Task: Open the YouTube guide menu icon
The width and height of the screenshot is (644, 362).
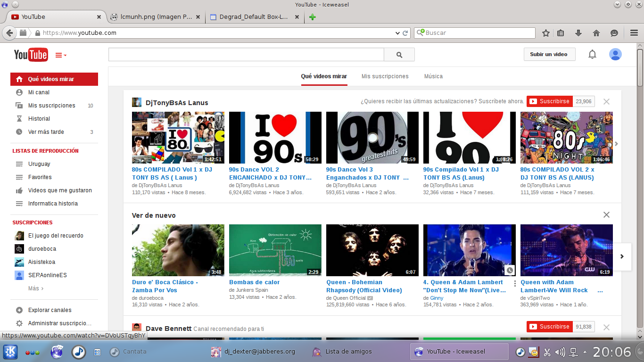Action: [x=61, y=55]
